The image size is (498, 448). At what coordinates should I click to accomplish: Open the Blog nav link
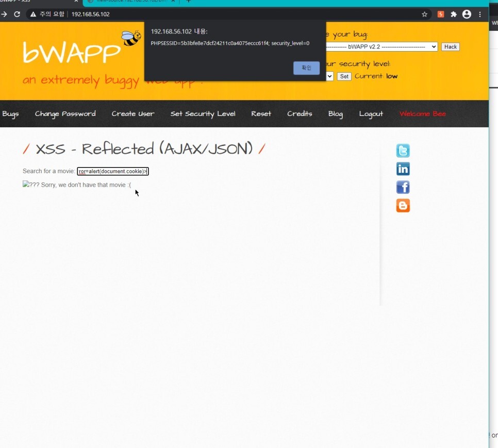click(336, 114)
